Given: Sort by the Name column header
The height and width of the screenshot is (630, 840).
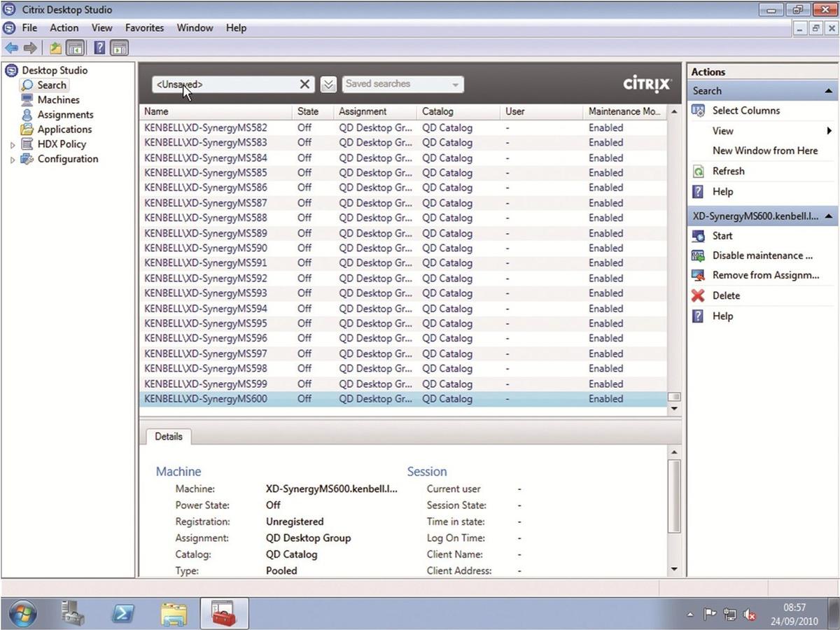Looking at the screenshot, I should [216, 111].
